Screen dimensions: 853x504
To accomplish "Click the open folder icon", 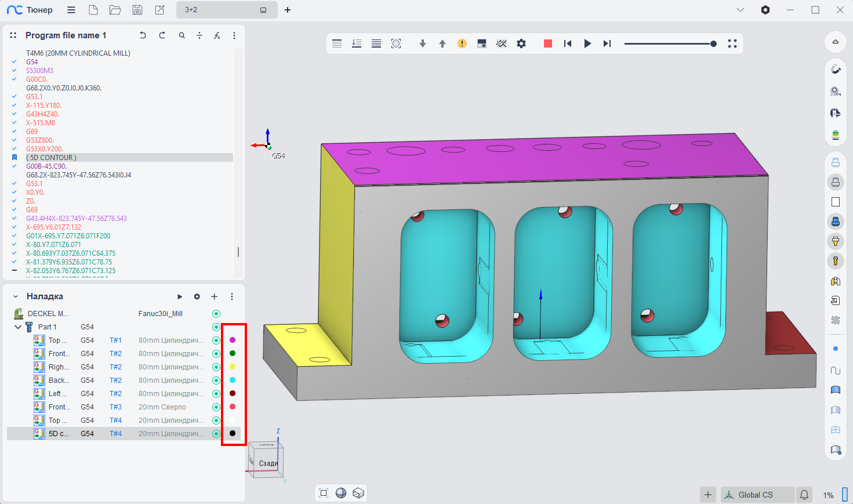I will pos(115,10).
